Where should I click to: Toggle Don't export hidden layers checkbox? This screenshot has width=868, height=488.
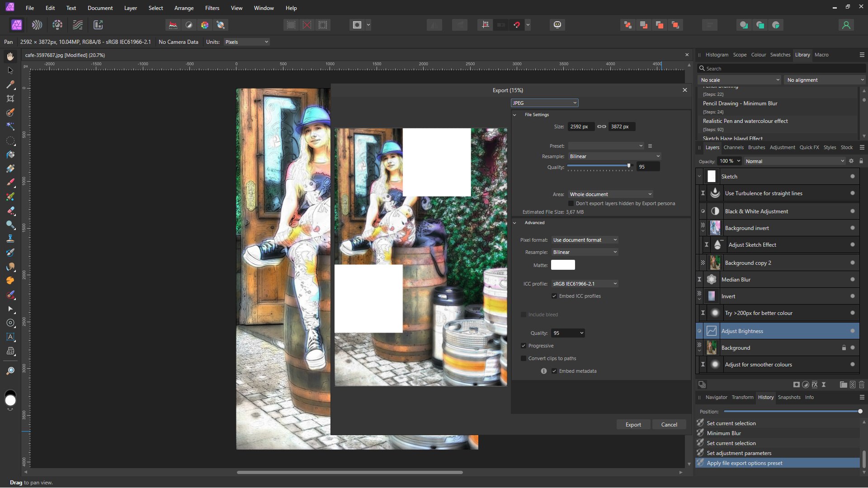pos(571,203)
